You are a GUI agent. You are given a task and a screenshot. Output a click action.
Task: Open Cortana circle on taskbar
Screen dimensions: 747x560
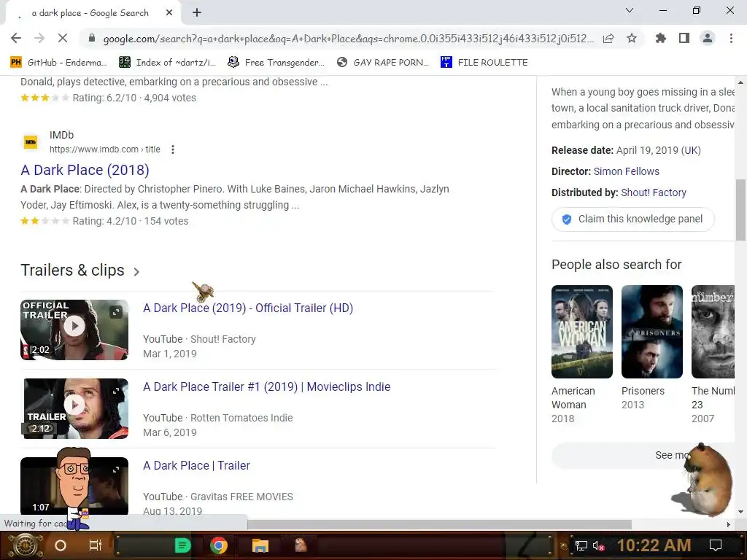tap(60, 545)
